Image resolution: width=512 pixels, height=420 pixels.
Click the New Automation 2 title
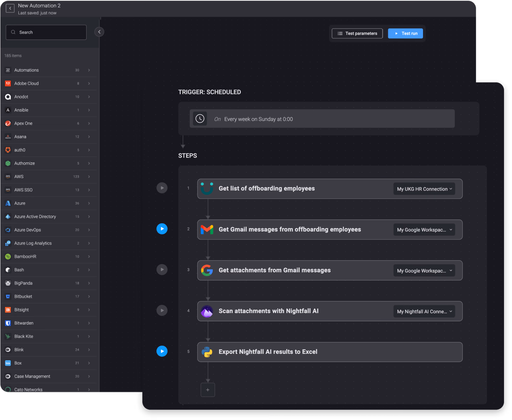point(39,6)
